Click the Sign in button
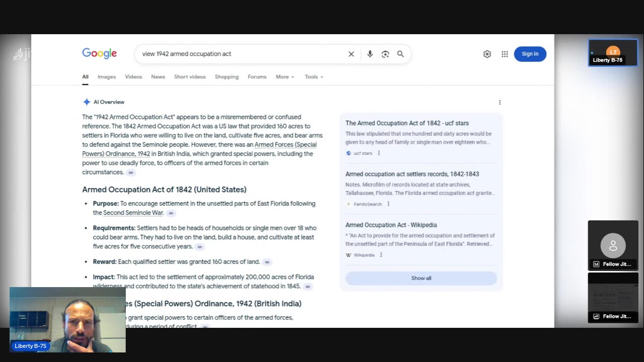 (530, 54)
